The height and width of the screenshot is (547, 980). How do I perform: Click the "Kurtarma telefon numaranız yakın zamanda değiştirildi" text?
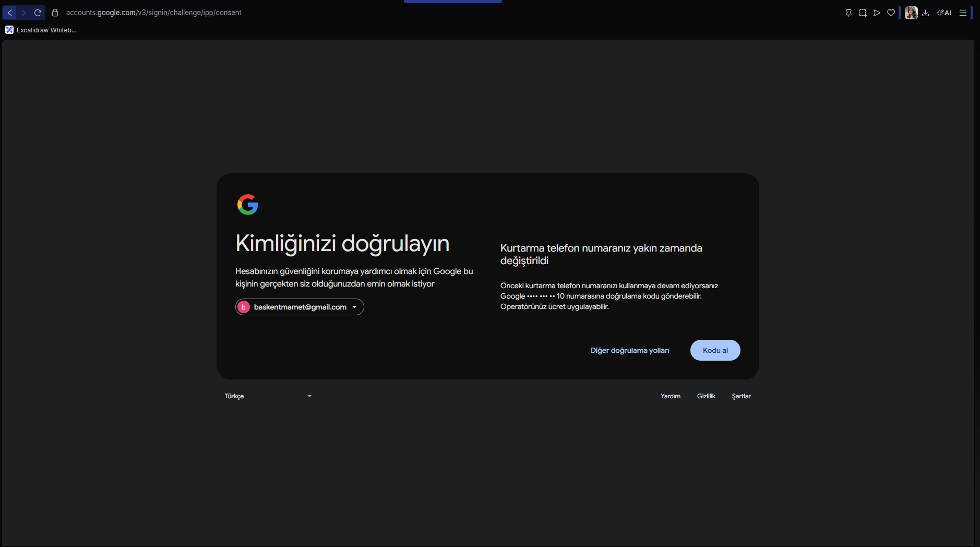[x=601, y=254]
